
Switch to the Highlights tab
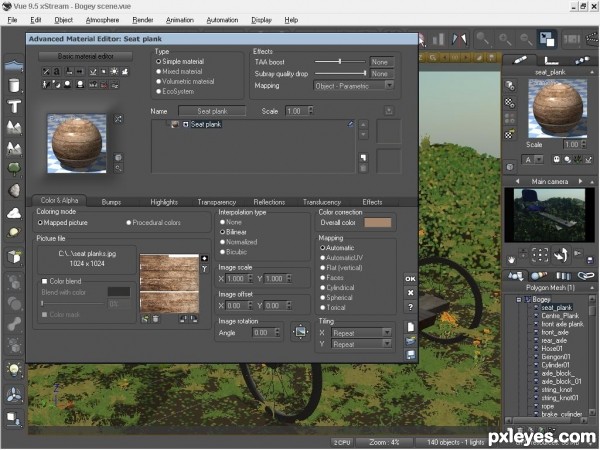[164, 202]
